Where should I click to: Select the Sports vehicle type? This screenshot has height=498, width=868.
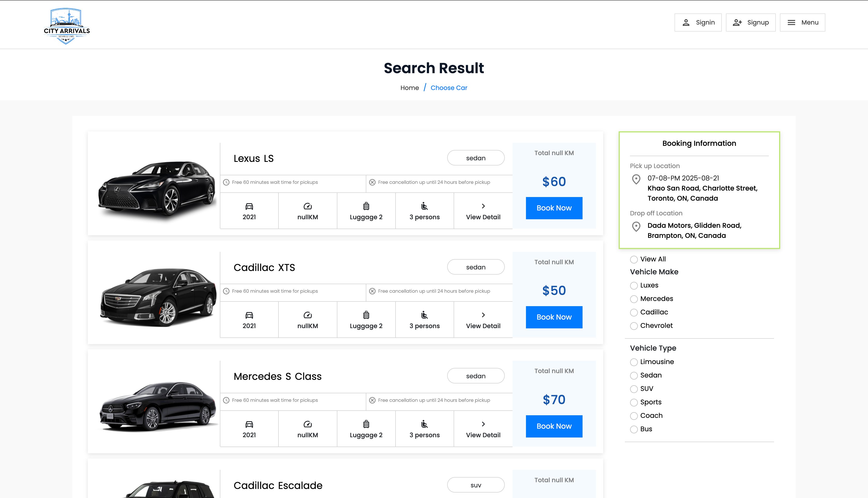634,403
